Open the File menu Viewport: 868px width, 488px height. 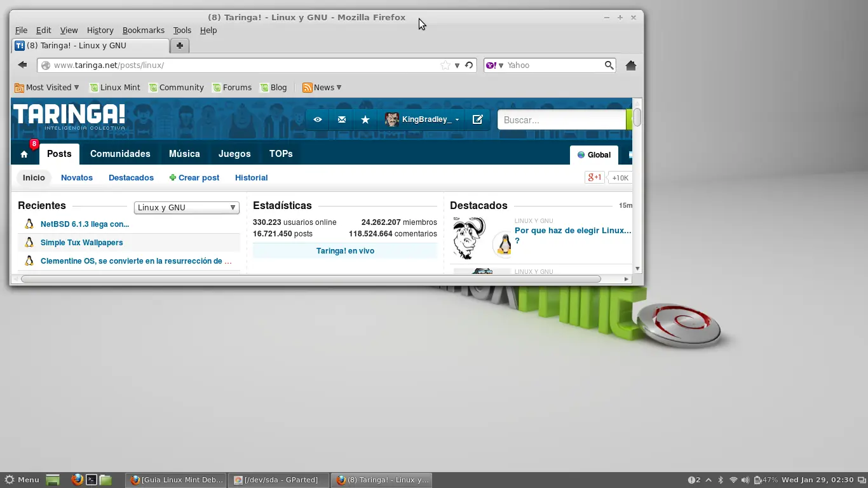point(21,30)
